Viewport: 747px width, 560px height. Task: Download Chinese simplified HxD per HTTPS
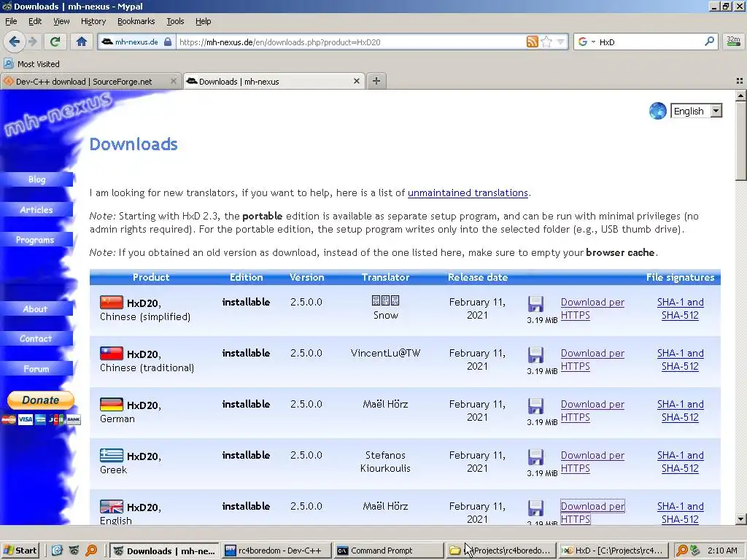pos(592,308)
